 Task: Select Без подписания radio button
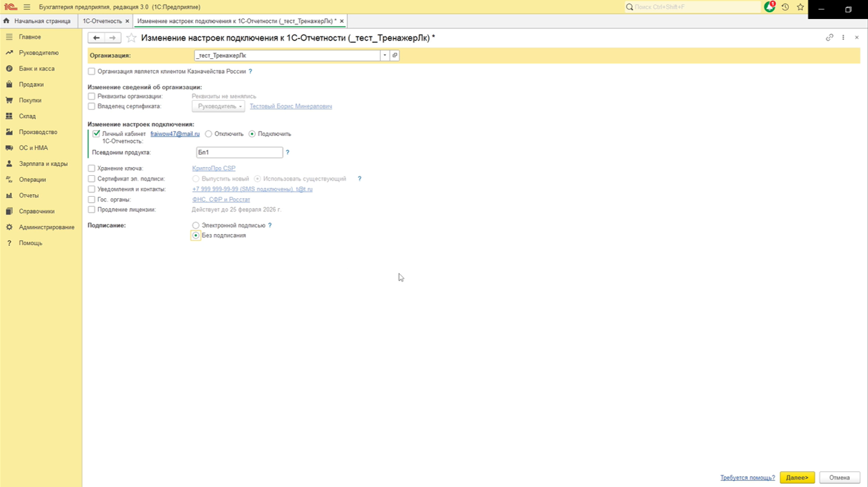196,235
